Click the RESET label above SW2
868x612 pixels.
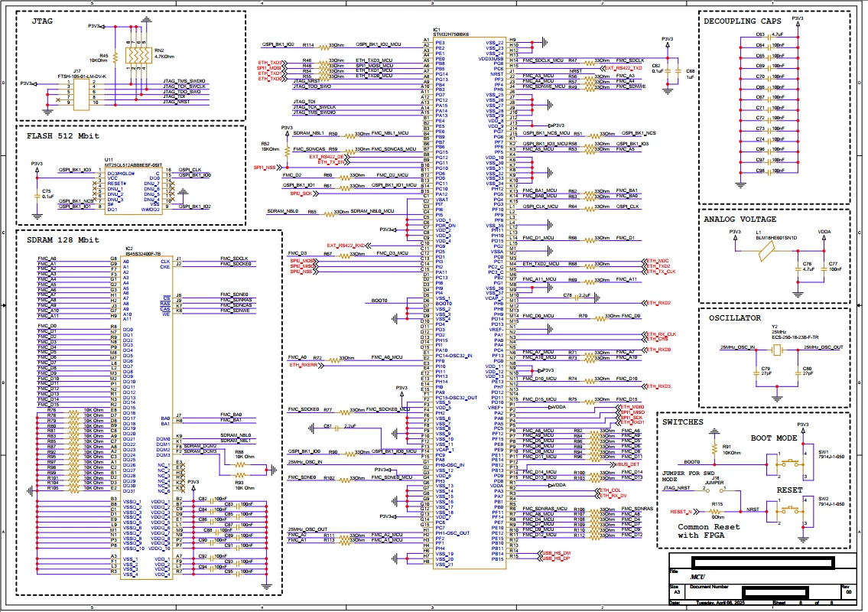pos(788,490)
